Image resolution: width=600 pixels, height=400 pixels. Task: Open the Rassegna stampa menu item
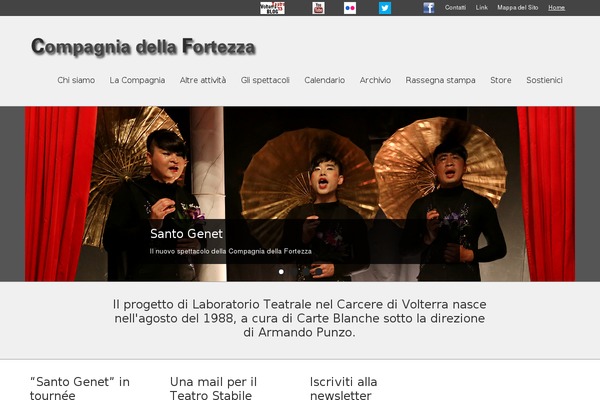click(x=440, y=80)
